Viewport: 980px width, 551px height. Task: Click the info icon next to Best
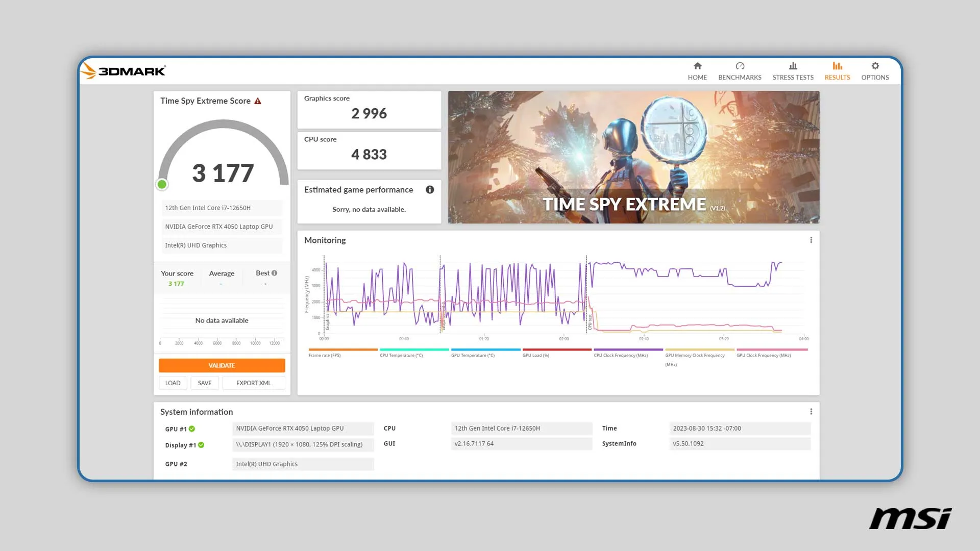[x=274, y=273]
